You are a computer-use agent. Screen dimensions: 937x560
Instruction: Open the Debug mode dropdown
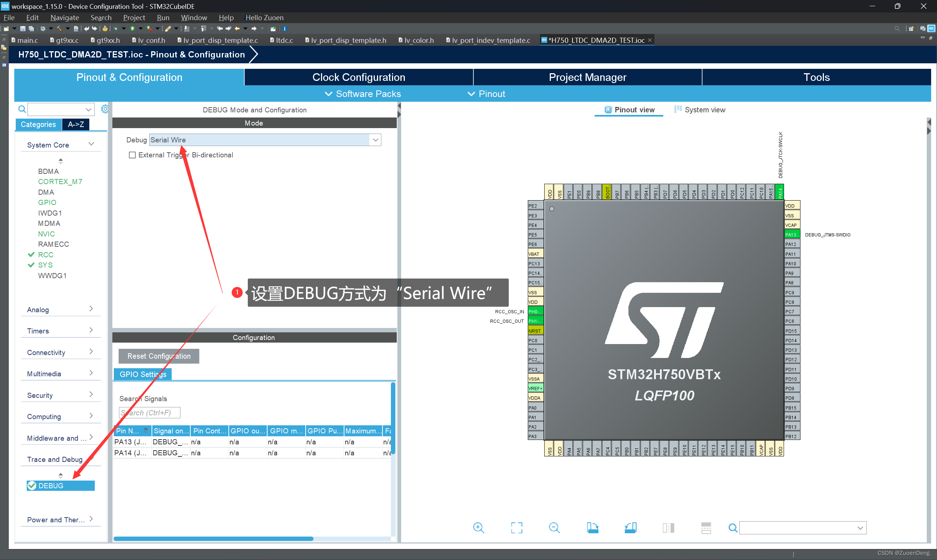[x=375, y=140]
